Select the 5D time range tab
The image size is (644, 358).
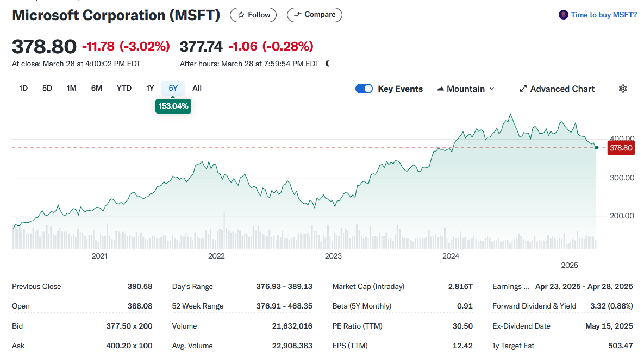pyautogui.click(x=47, y=88)
